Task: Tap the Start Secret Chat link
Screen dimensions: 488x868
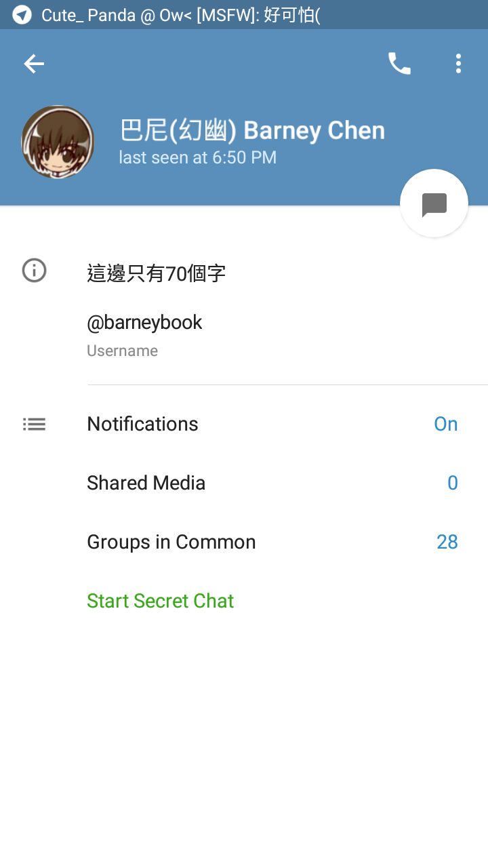Action: point(160,601)
